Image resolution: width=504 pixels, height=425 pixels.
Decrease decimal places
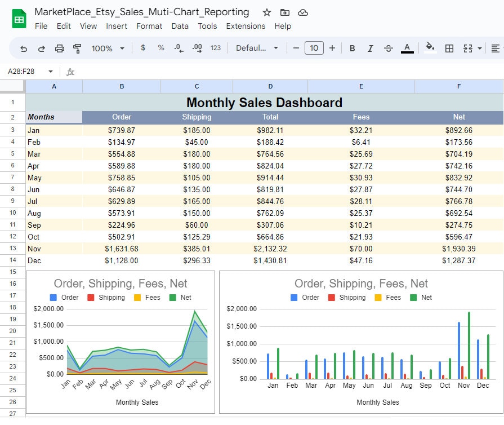[179, 48]
